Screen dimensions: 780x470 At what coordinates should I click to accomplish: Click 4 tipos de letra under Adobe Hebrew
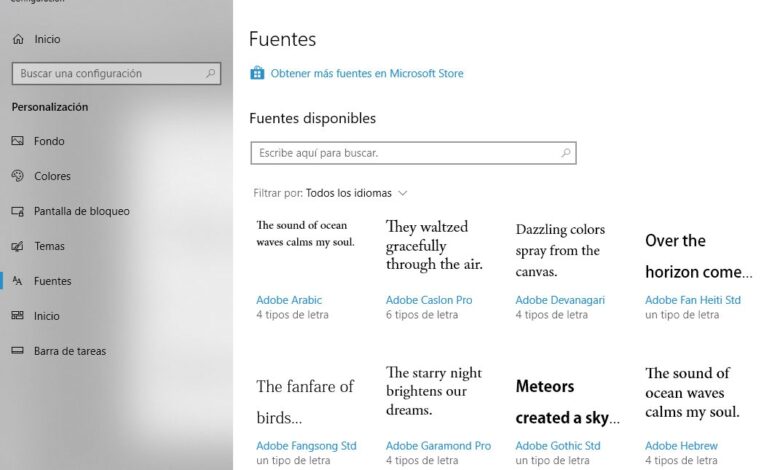681,461
